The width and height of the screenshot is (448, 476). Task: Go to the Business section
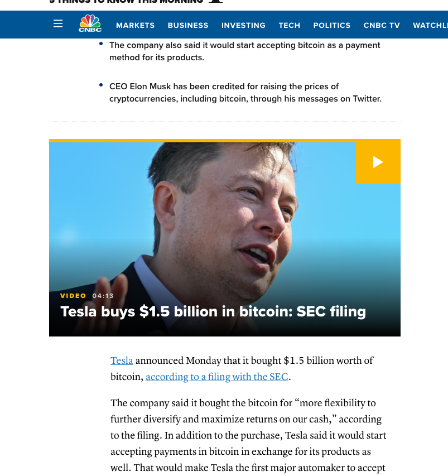[188, 25]
